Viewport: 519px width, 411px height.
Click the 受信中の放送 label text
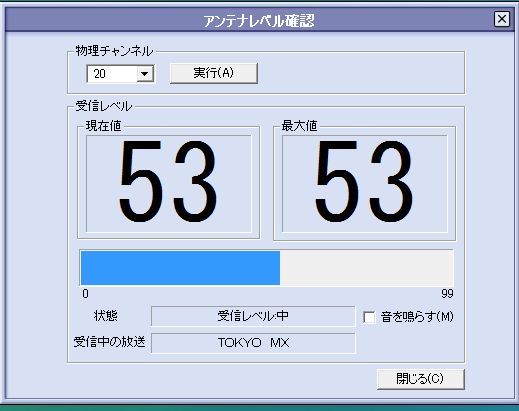pyautogui.click(x=109, y=342)
